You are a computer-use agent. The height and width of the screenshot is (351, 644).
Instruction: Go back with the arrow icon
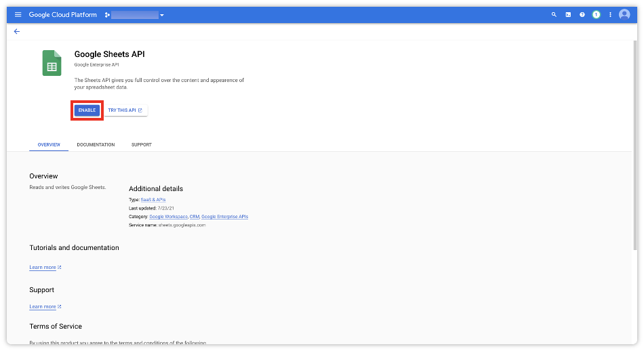17,31
